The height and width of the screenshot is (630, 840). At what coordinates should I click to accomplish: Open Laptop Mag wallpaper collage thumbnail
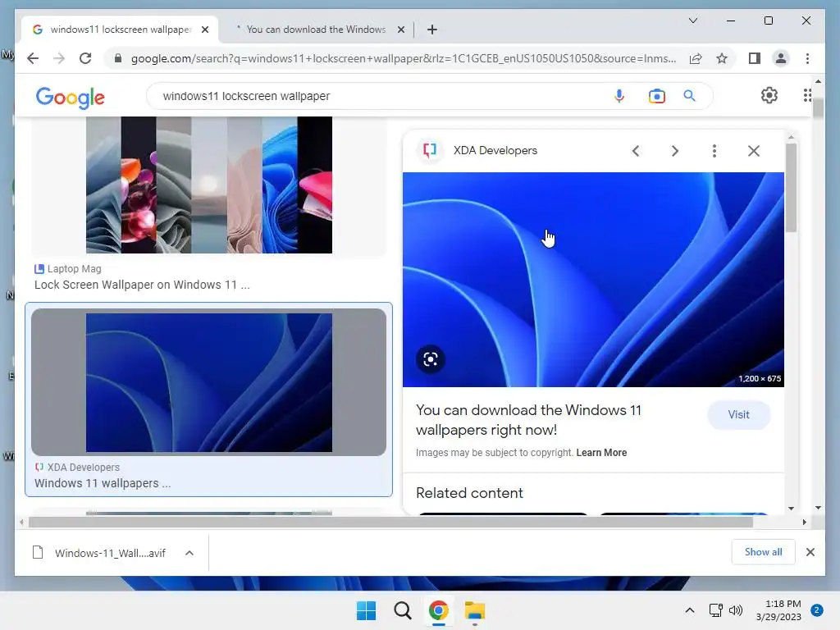pyautogui.click(x=209, y=185)
